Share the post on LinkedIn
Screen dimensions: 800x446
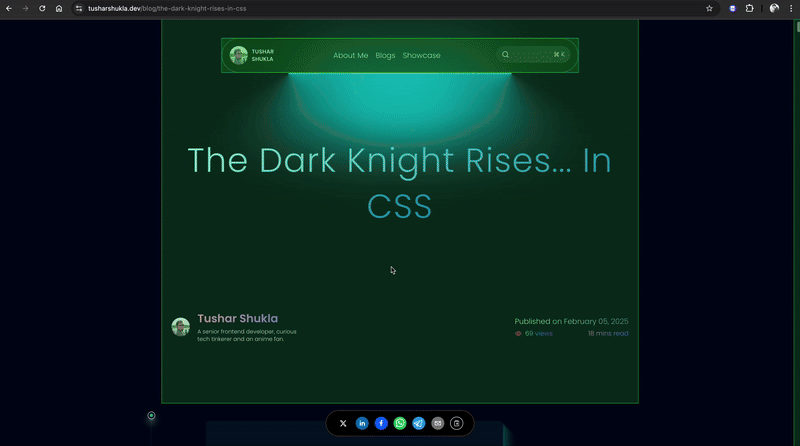(362, 424)
